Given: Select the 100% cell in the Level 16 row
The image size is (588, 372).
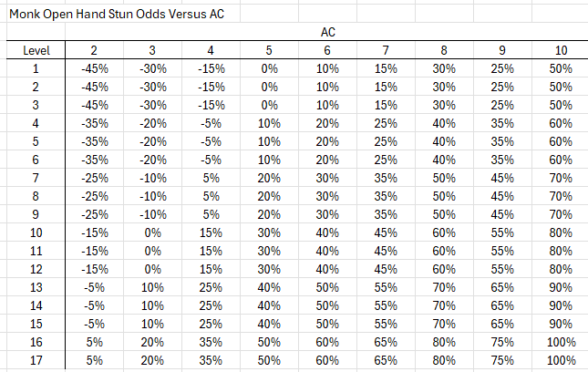Looking at the screenshot, I should pyautogui.click(x=561, y=342).
